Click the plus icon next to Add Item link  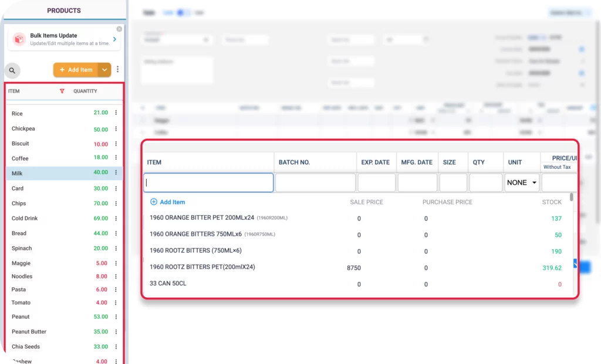pyautogui.click(x=154, y=202)
